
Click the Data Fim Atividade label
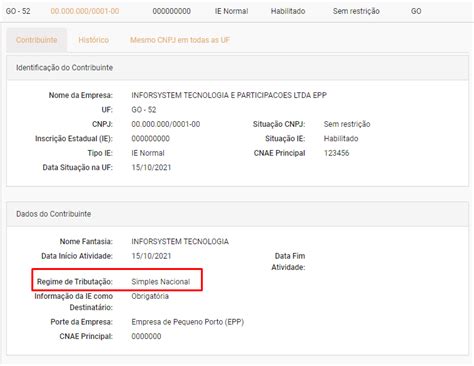coord(288,262)
